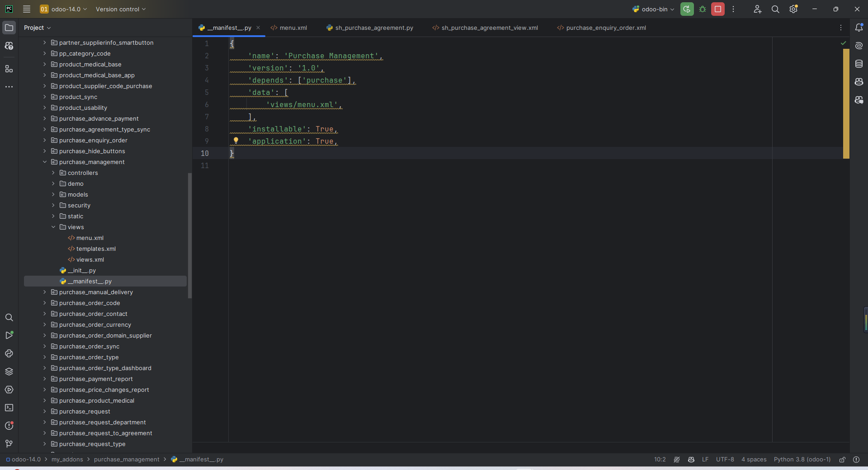Expand the controllers folder

click(x=53, y=173)
